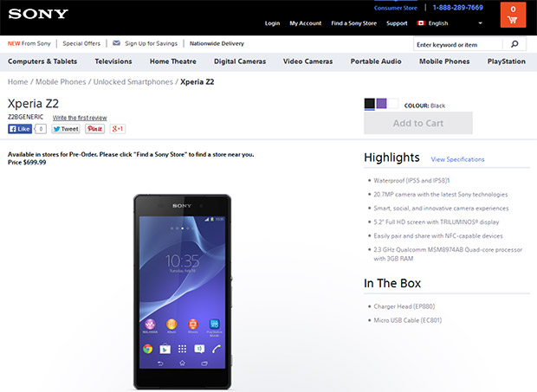Click the Easily pair and share NFC highlight
This screenshot has height=392, width=537.
pyautogui.click(x=438, y=235)
